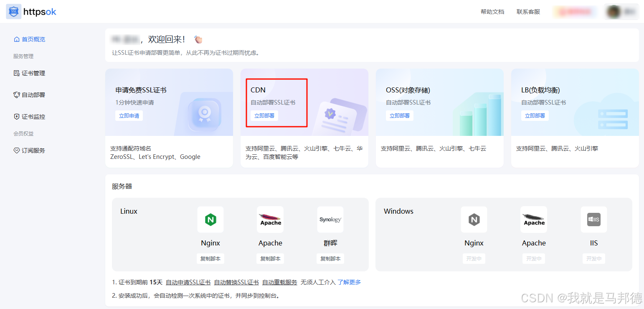Select the Nginx icon under Windows

pyautogui.click(x=474, y=219)
